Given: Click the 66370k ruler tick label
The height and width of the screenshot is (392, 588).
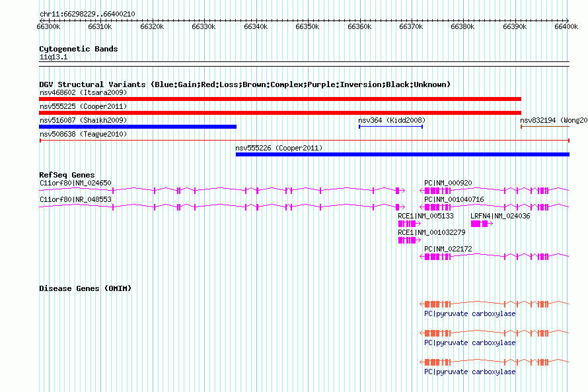Looking at the screenshot, I should 411,26.
